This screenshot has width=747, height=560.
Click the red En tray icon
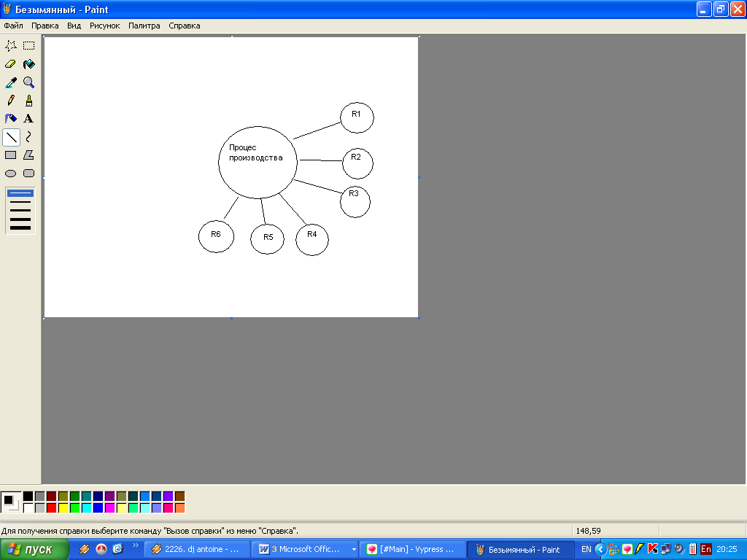(x=706, y=549)
